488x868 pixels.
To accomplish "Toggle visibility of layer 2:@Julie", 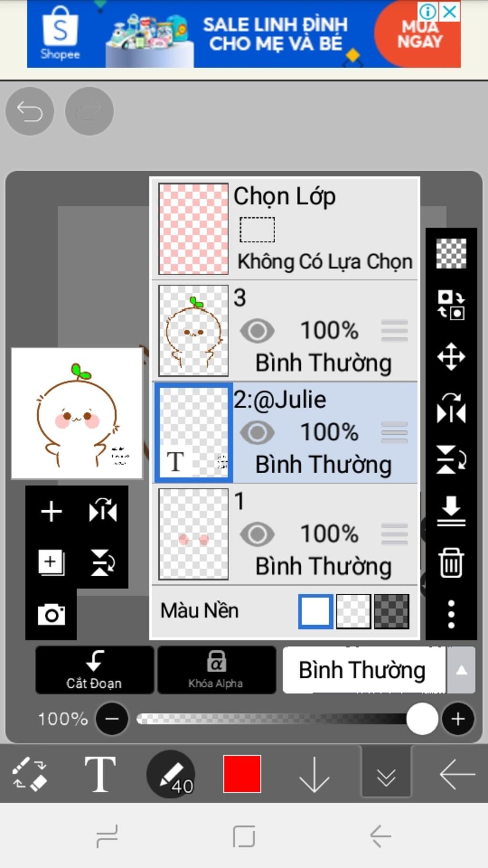I will [x=257, y=433].
